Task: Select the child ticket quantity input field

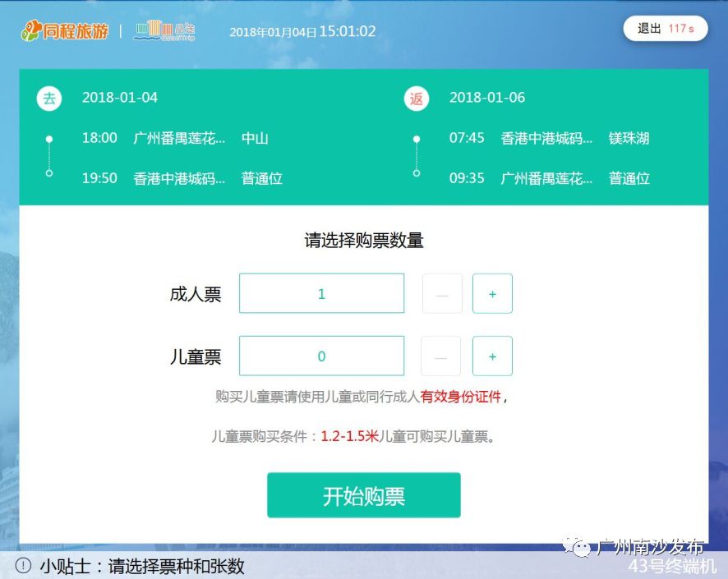Action: coord(321,356)
